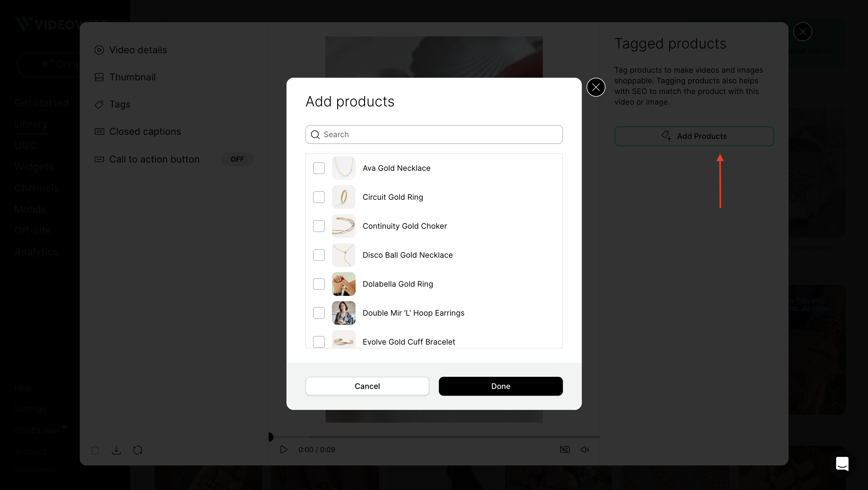The image size is (868, 490).
Task: Click the Tags icon in sidebar
Action: click(99, 104)
